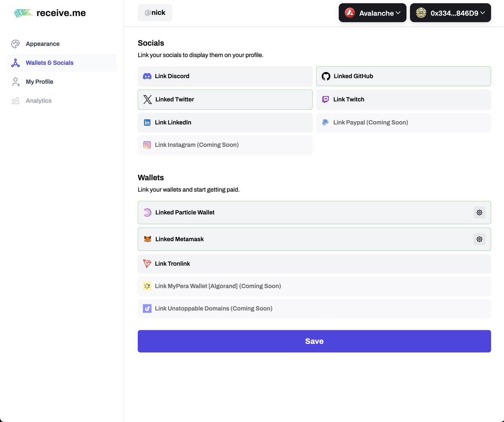The height and width of the screenshot is (422, 504).
Task: Expand the 0x334...846D9 account dropdown chevron
Action: 483,13
